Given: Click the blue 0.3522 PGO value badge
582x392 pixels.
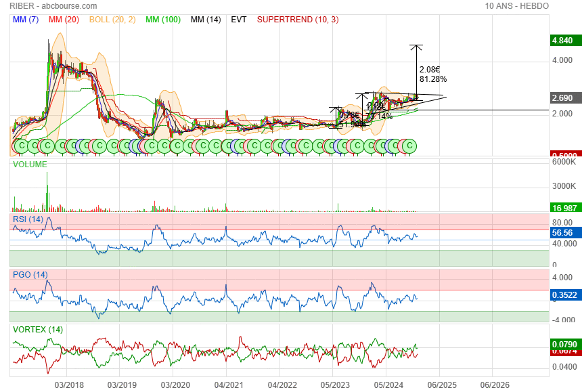Looking at the screenshot, I should (563, 295).
